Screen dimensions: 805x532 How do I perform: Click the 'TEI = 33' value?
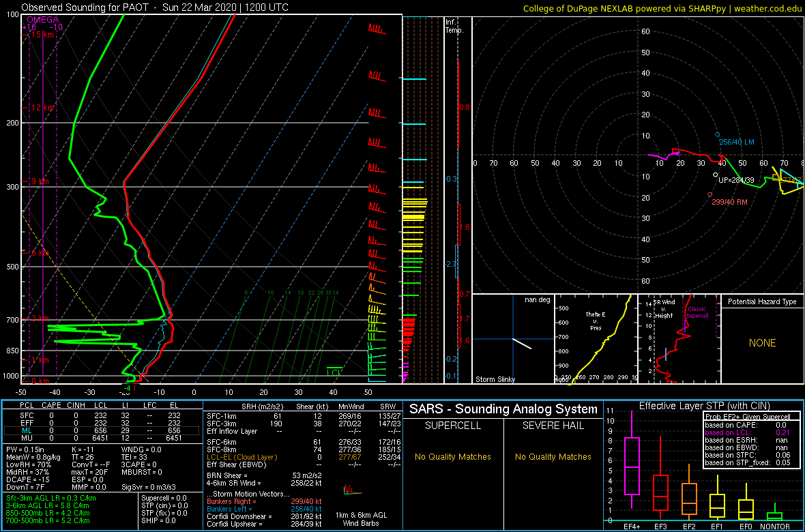(134, 456)
